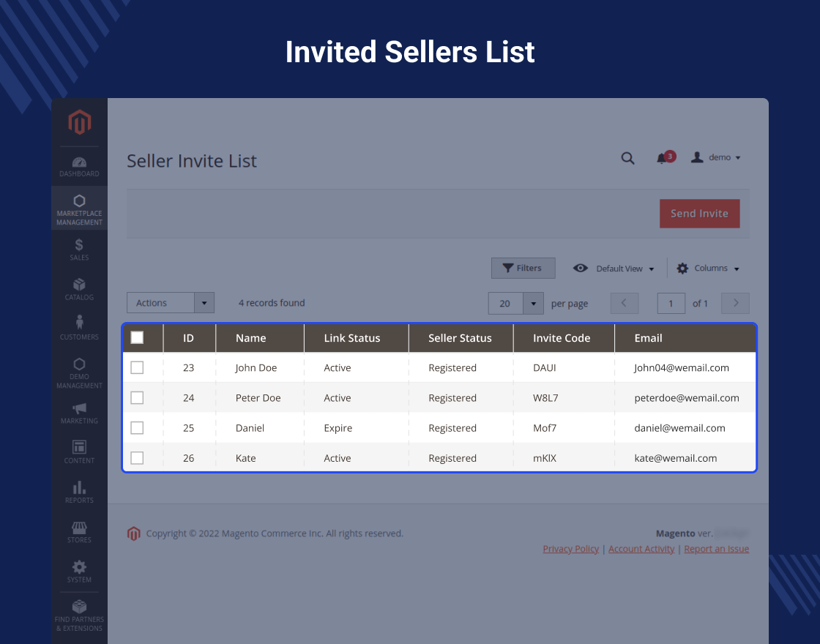This screenshot has width=820, height=644.
Task: Toggle the Default View eye icon
Action: (x=581, y=268)
